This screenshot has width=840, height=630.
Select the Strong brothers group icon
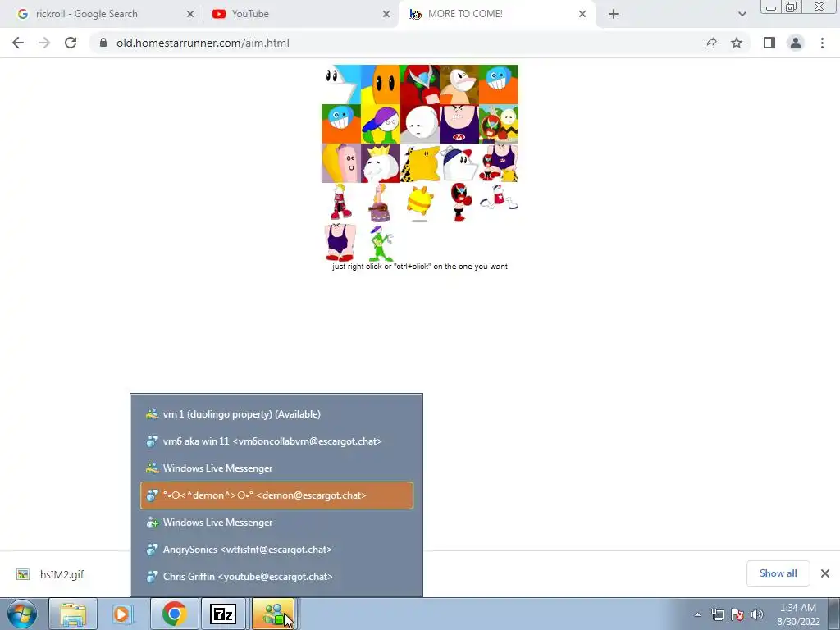(499, 163)
